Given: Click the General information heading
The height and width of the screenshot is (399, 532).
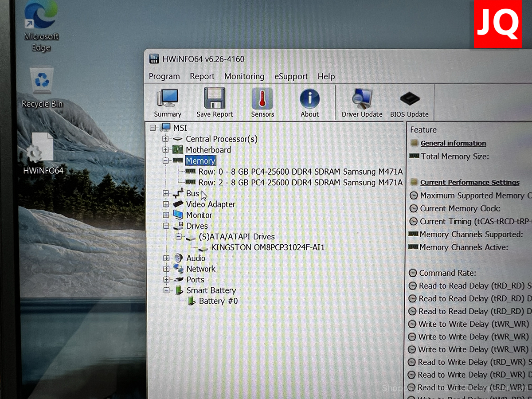Looking at the screenshot, I should pyautogui.click(x=453, y=143).
